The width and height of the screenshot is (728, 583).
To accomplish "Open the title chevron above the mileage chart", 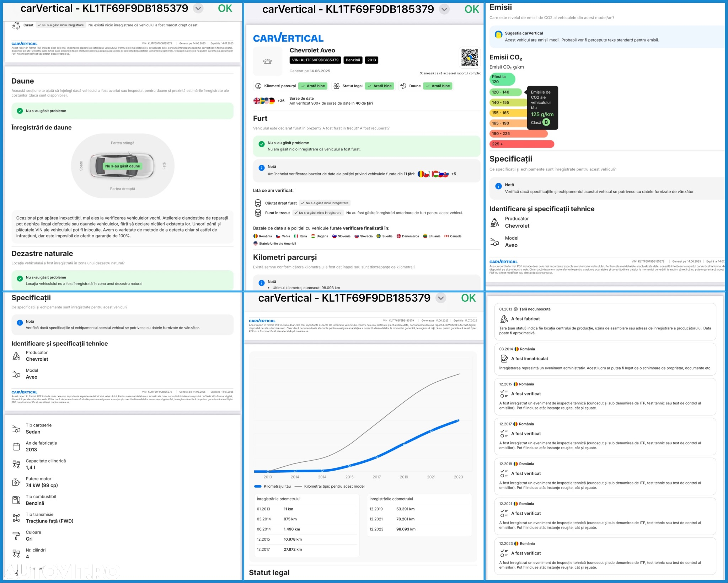I will point(441,298).
